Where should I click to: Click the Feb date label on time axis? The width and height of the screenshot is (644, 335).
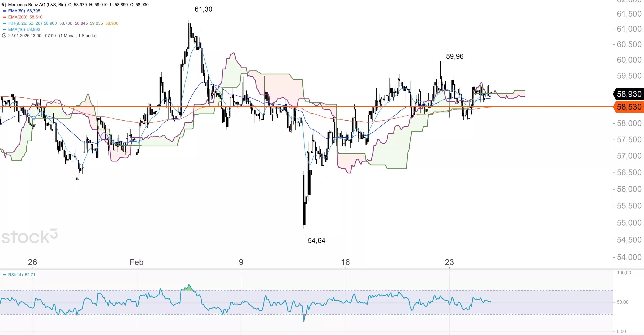pyautogui.click(x=136, y=262)
